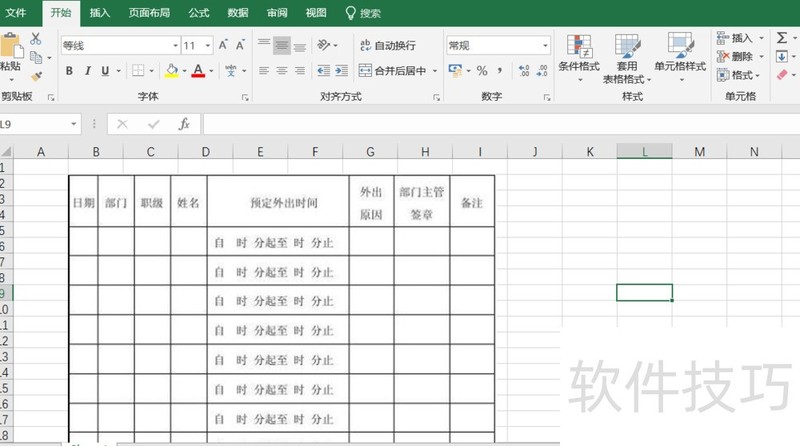The width and height of the screenshot is (800, 446).
Task: Open alignment group dialog launcher
Action: 436,97
